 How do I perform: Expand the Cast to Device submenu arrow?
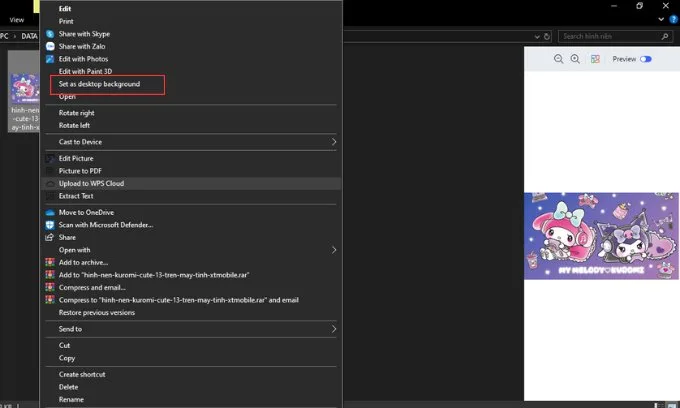click(x=334, y=142)
